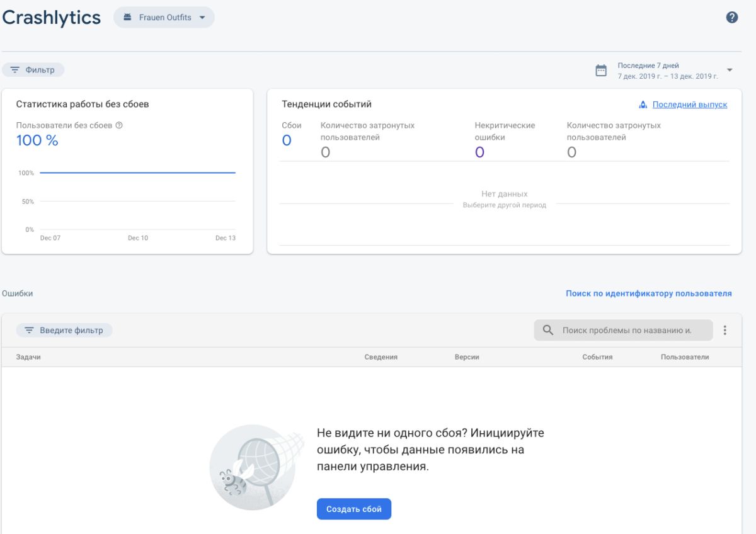Viewport: 756px width, 534px height.
Task: Click the date range 7 дек. – 13 дек. text
Action: (668, 76)
